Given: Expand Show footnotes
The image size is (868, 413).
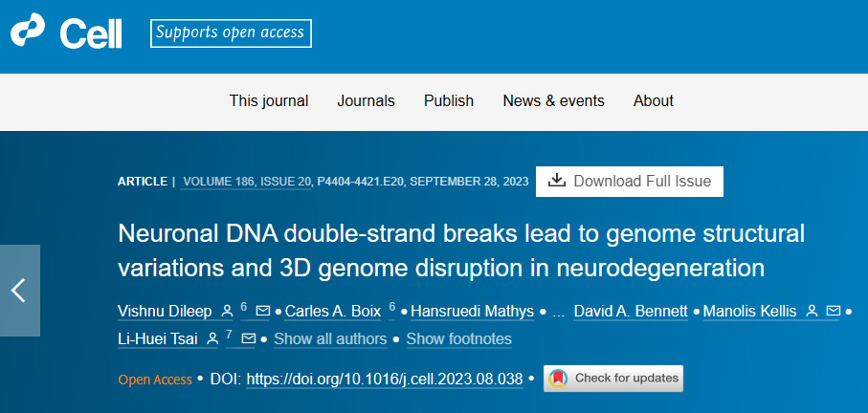Looking at the screenshot, I should pos(458,339).
